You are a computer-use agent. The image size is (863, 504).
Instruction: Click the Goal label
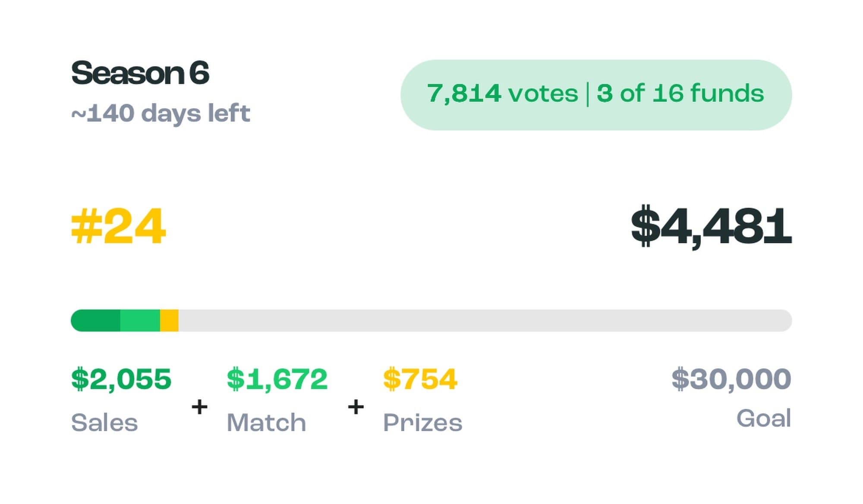tap(763, 418)
